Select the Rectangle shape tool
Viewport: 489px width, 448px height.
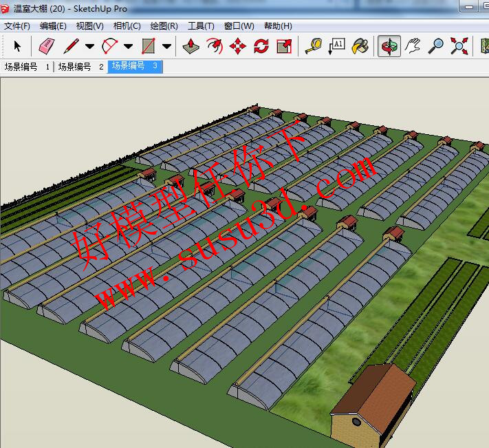148,46
